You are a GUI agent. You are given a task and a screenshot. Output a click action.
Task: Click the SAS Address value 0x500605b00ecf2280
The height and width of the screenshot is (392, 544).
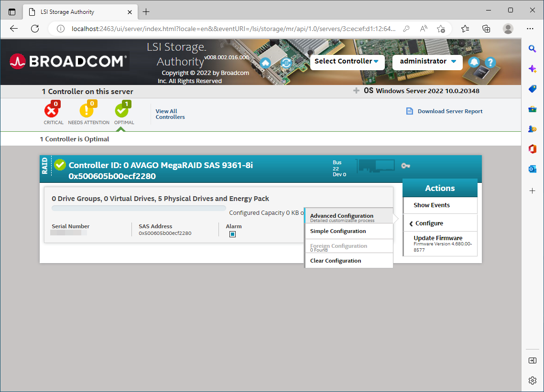point(165,233)
